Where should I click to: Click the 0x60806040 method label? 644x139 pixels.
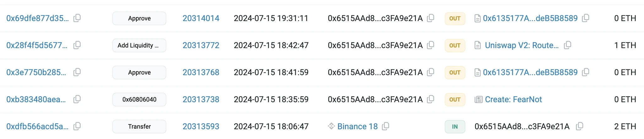pyautogui.click(x=139, y=99)
